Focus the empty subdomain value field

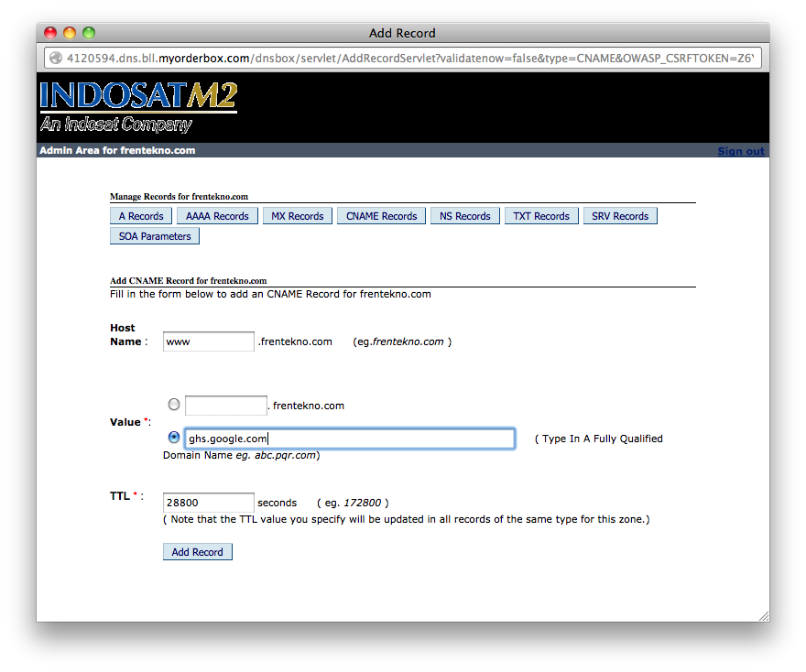click(226, 406)
